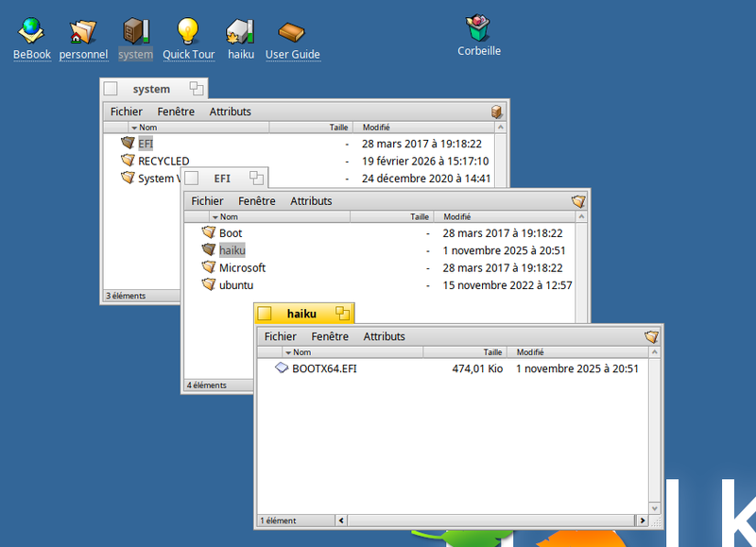Image resolution: width=756 pixels, height=547 pixels.
Task: Select the Boot folder icon
Action: pos(230,232)
